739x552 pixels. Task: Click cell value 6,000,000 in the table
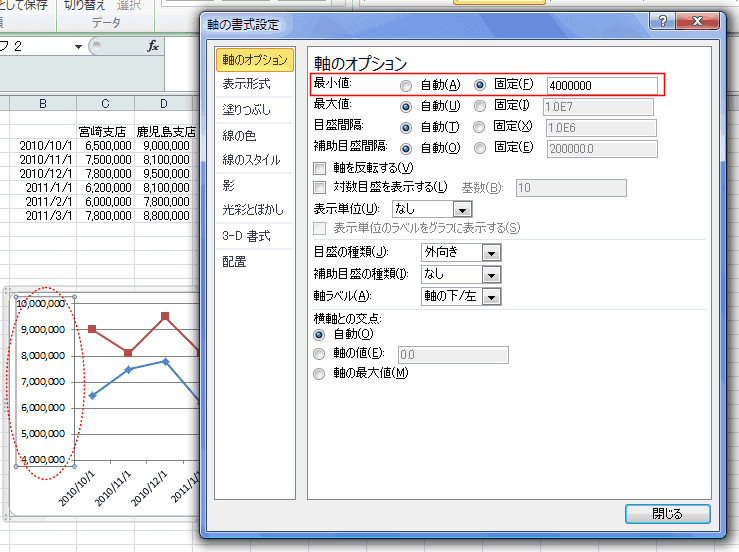105,201
